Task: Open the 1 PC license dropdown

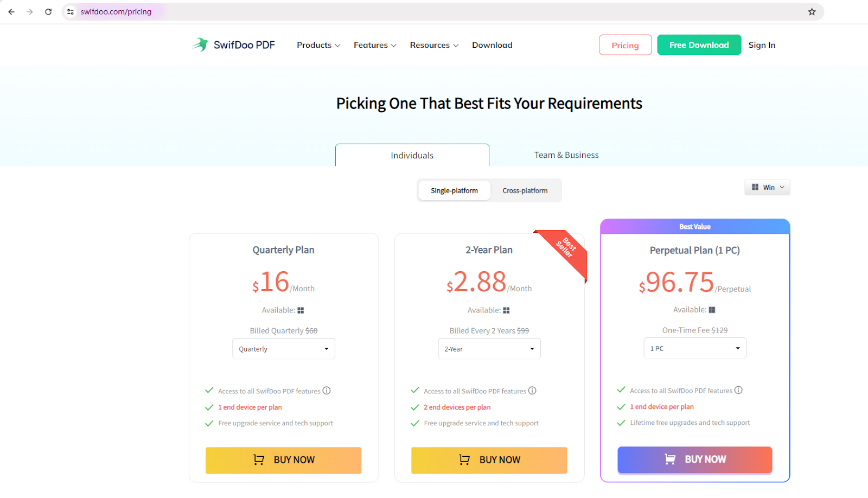Action: point(695,348)
